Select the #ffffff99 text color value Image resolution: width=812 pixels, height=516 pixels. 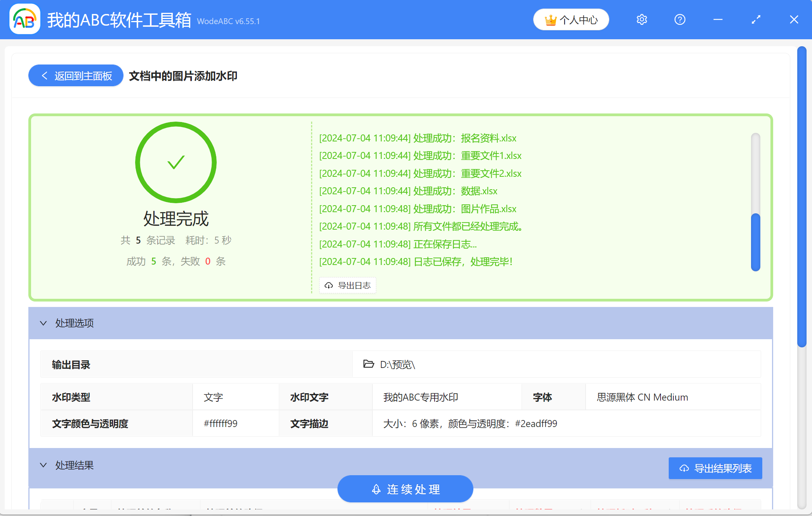pos(220,424)
